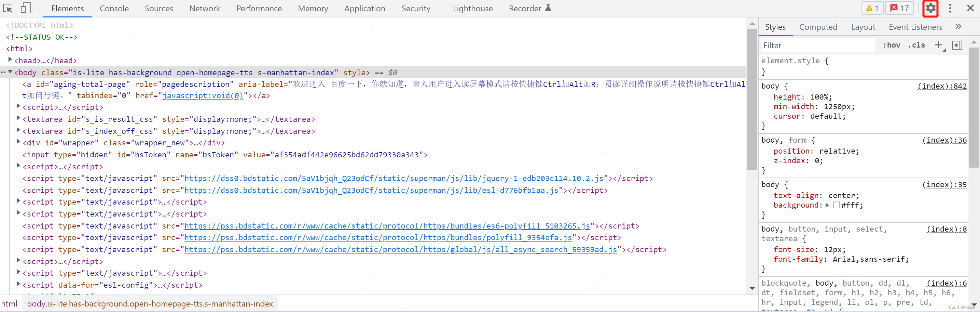Image resolution: width=980 pixels, height=312 pixels.
Task: Toggle element state with :hov
Action: (x=891, y=45)
